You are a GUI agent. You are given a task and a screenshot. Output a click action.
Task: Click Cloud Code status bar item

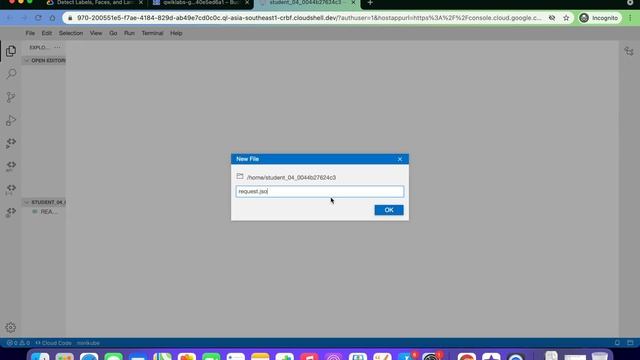point(53,343)
